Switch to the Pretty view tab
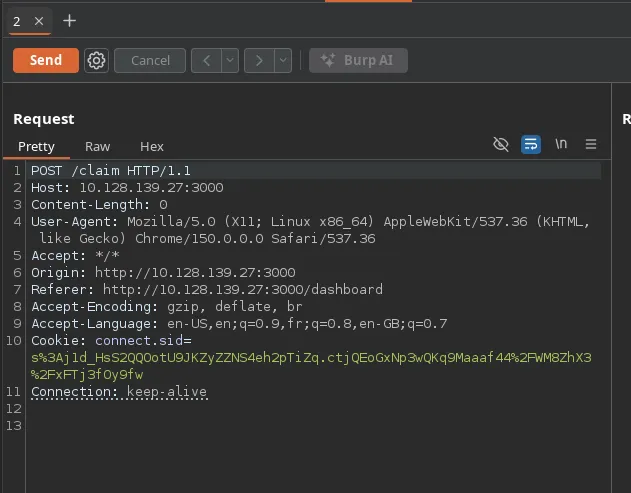The width and height of the screenshot is (631, 493). [36, 146]
